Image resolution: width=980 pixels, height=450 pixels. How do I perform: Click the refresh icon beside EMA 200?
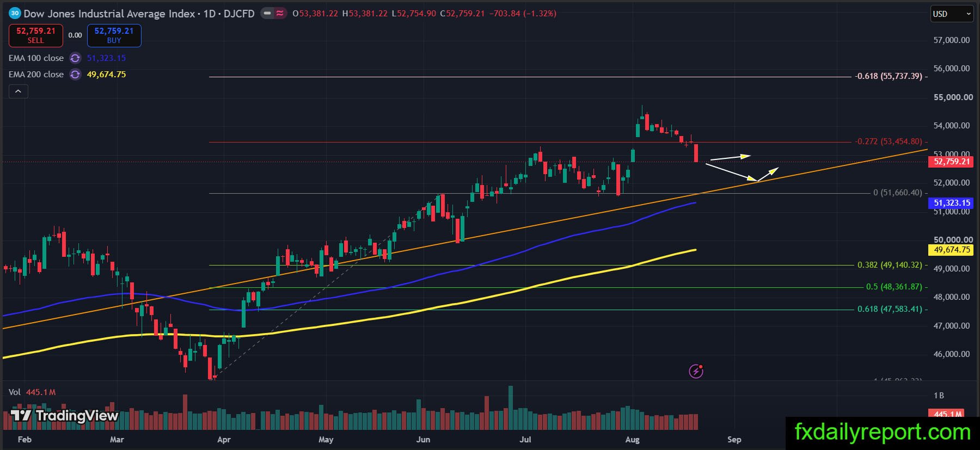(76, 75)
